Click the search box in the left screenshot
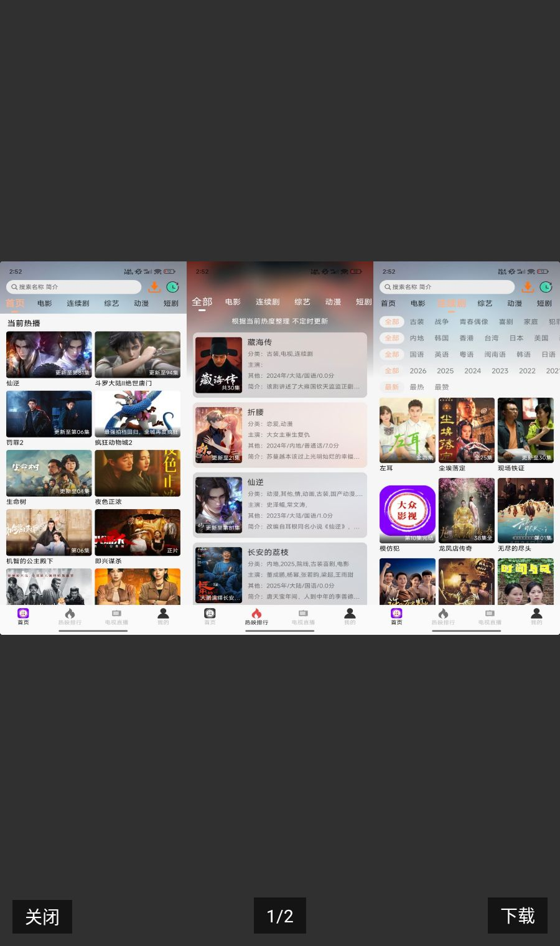The image size is (560, 946). tap(74, 287)
